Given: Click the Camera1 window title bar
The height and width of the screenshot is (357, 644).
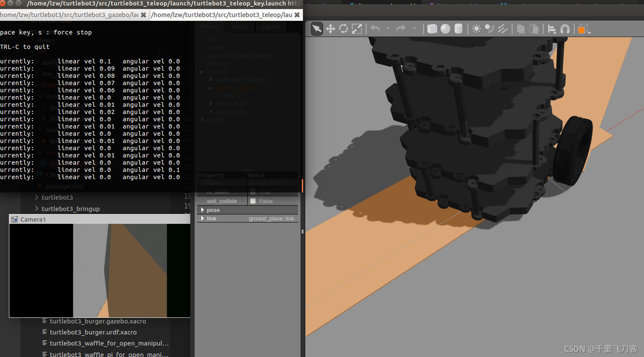Looking at the screenshot, I should point(100,219).
